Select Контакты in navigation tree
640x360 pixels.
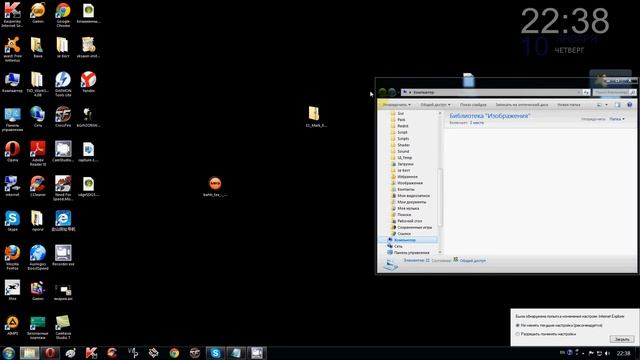[402, 189]
